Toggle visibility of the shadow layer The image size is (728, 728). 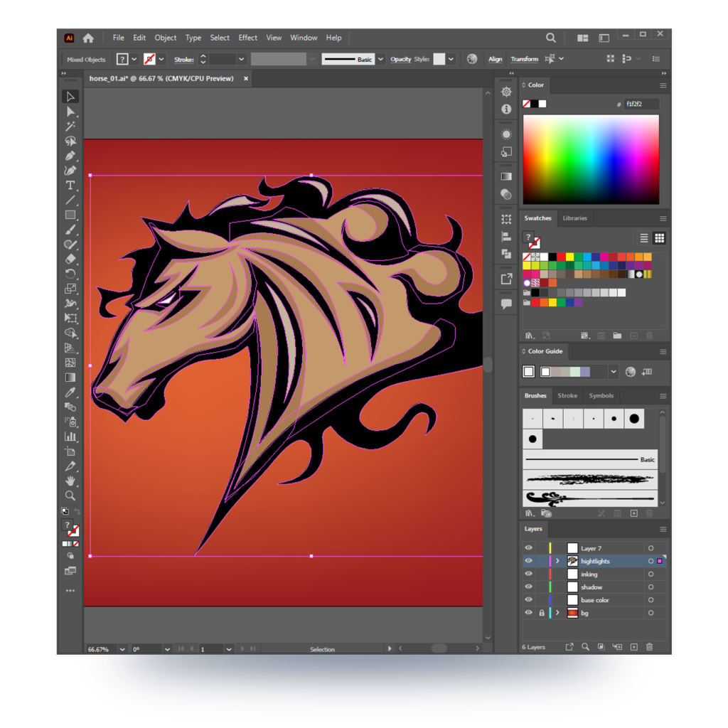click(528, 587)
